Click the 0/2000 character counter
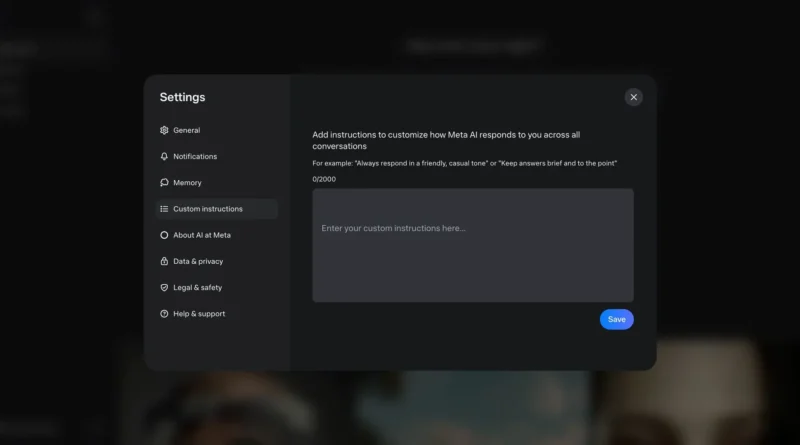This screenshot has height=445, width=800. (324, 179)
